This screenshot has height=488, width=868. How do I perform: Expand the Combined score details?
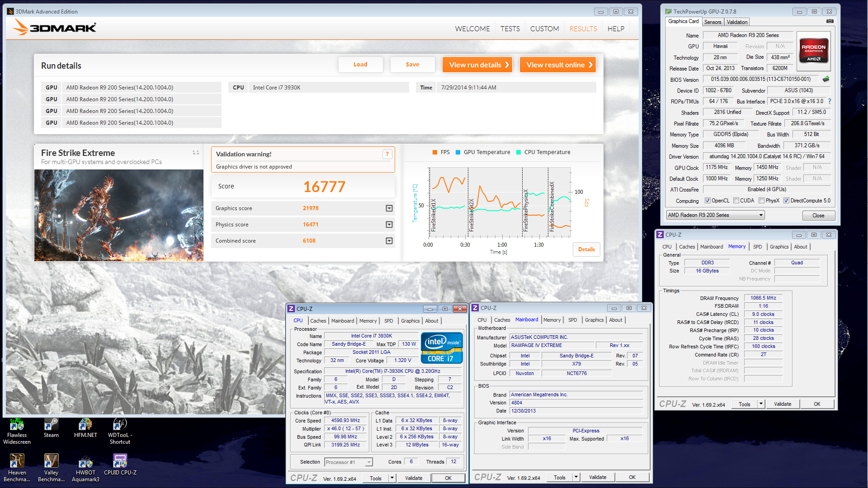click(389, 241)
